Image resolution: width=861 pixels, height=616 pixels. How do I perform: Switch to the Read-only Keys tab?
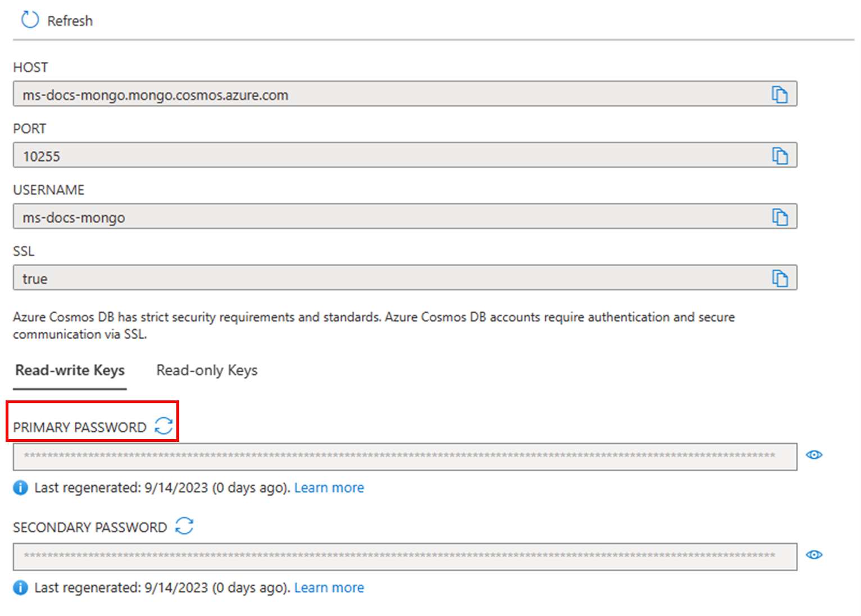(x=207, y=371)
